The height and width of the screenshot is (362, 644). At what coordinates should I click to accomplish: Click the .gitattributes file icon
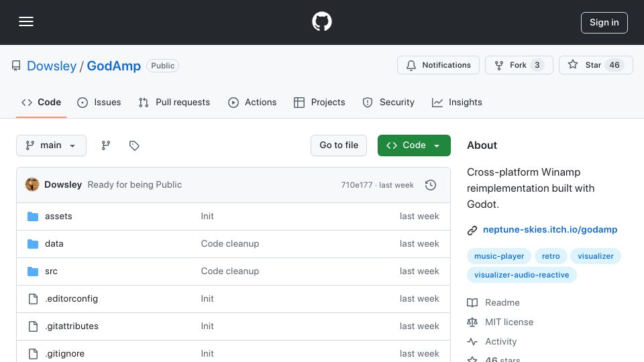pos(33,326)
